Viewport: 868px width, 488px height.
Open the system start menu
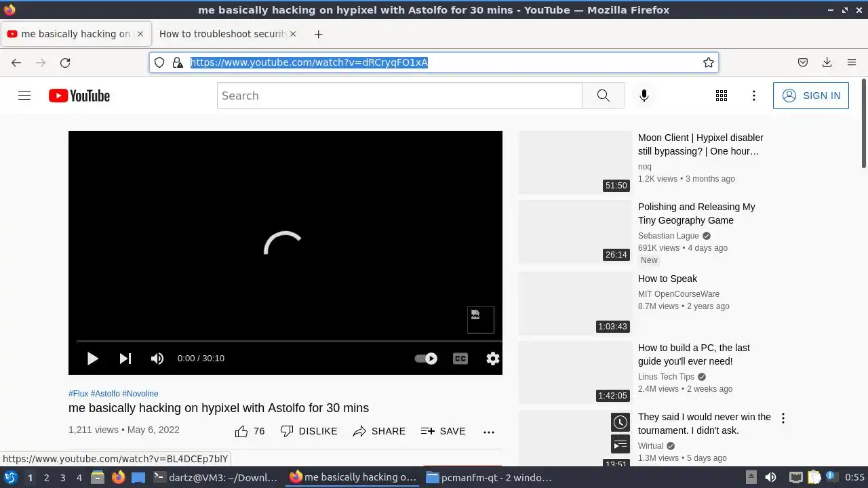[10, 478]
